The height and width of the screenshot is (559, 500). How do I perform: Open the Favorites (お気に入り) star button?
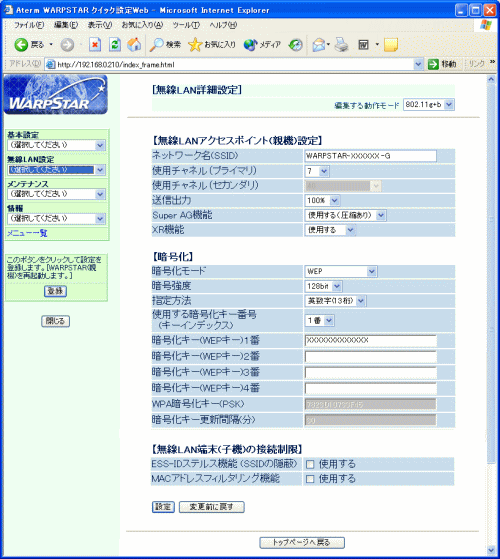[x=212, y=45]
